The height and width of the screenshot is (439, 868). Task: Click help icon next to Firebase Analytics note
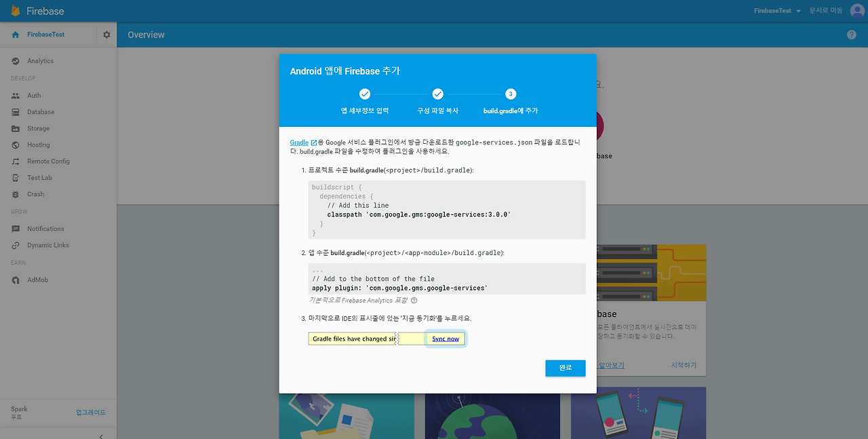(x=414, y=300)
